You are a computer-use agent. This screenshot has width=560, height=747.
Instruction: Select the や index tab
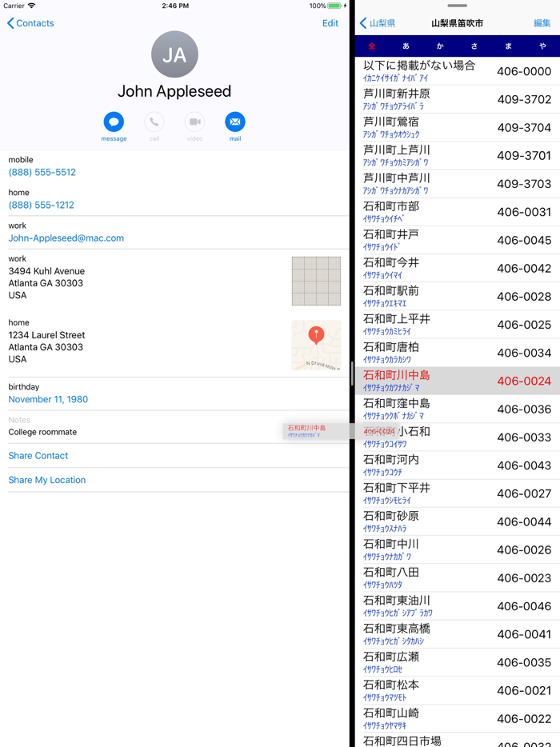point(542,46)
